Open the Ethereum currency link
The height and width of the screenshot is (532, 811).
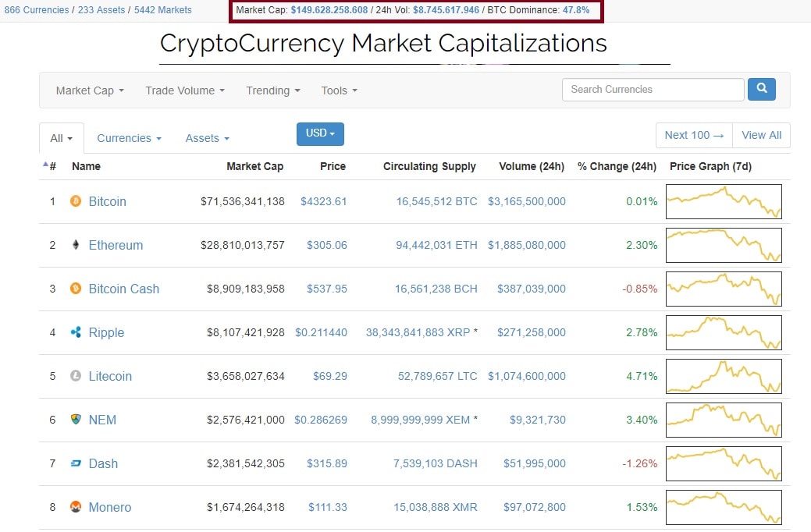click(x=116, y=245)
